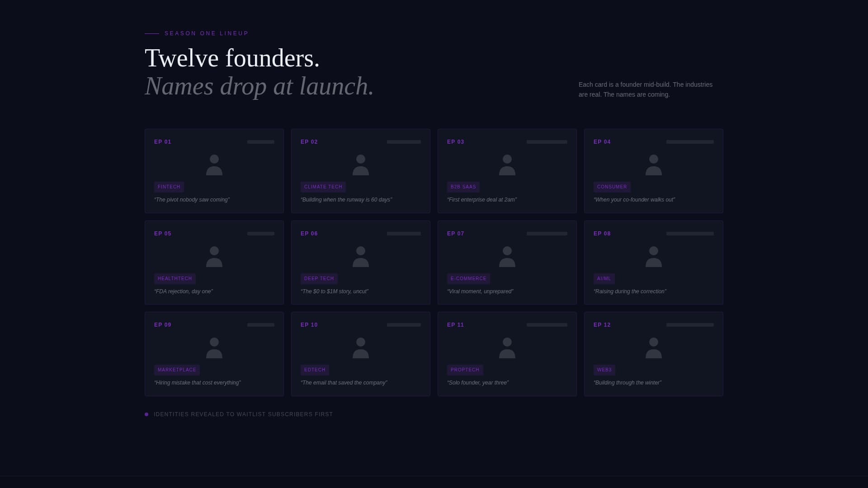This screenshot has width=868, height=488.
Task: Click the founder silhouette avatar on EP 04
Action: click(x=653, y=165)
